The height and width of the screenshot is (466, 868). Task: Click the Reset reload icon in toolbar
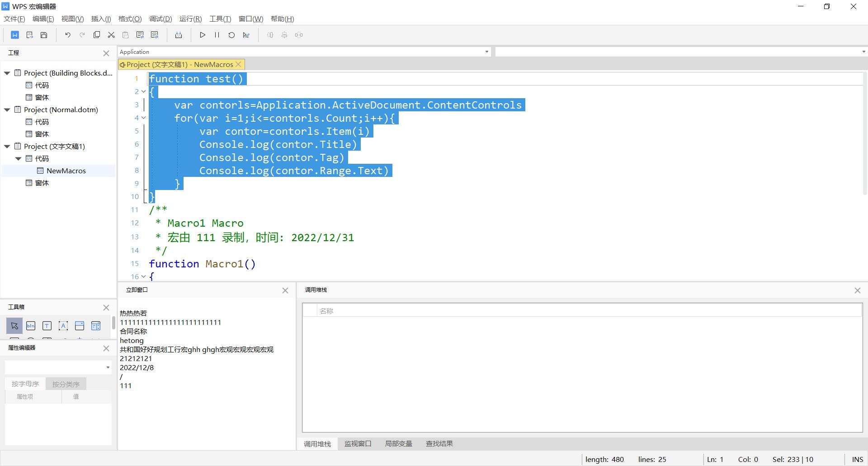coord(231,35)
